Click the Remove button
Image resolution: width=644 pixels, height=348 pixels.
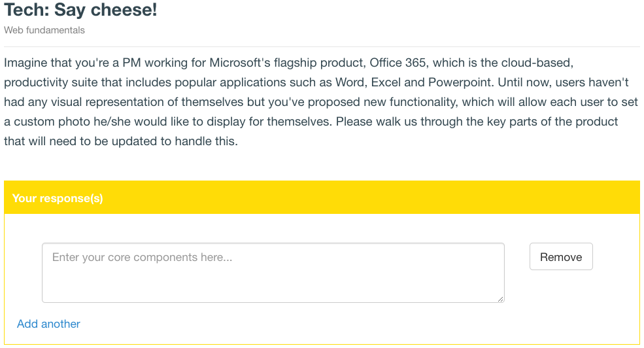560,256
